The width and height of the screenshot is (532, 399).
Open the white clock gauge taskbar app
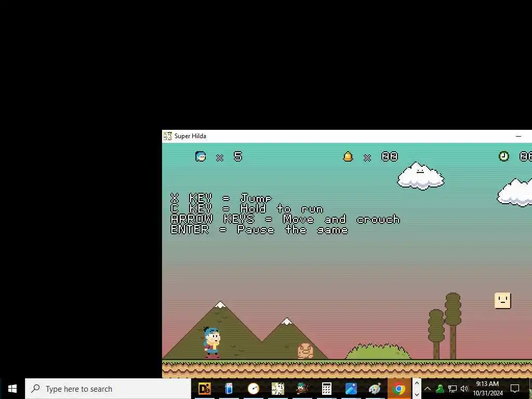253,389
